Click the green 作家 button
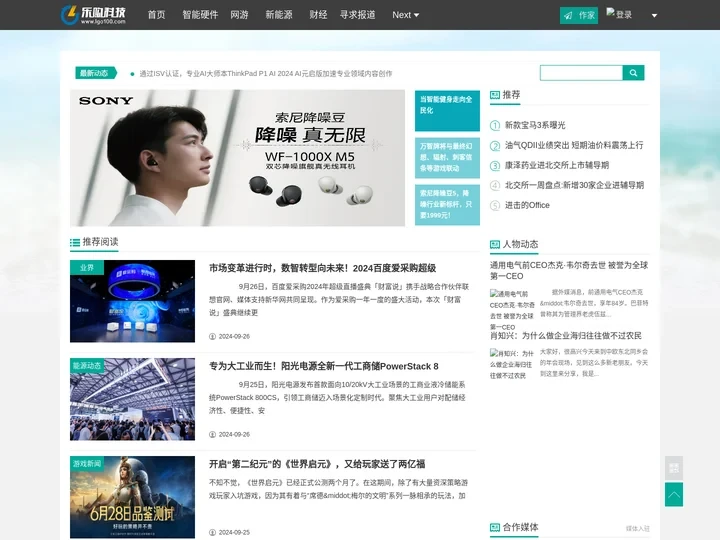Image resolution: width=720 pixels, height=540 pixels. (x=579, y=15)
